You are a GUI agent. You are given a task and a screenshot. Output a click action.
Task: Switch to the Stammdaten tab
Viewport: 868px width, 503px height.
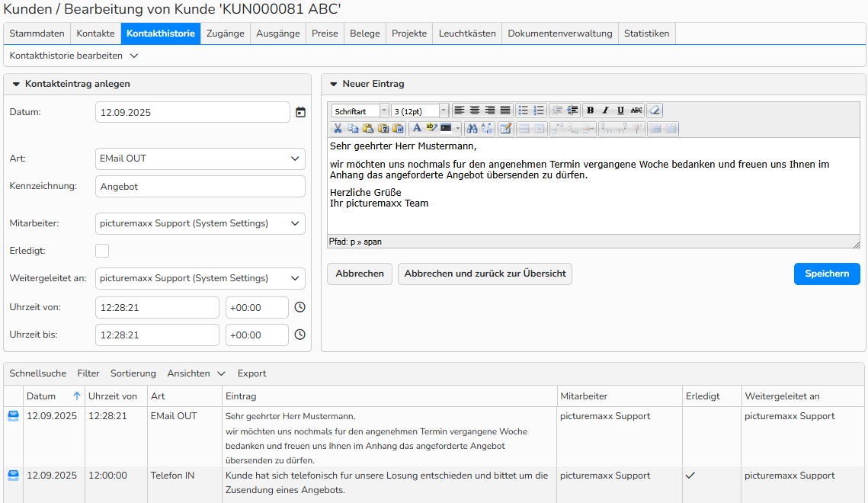(37, 34)
